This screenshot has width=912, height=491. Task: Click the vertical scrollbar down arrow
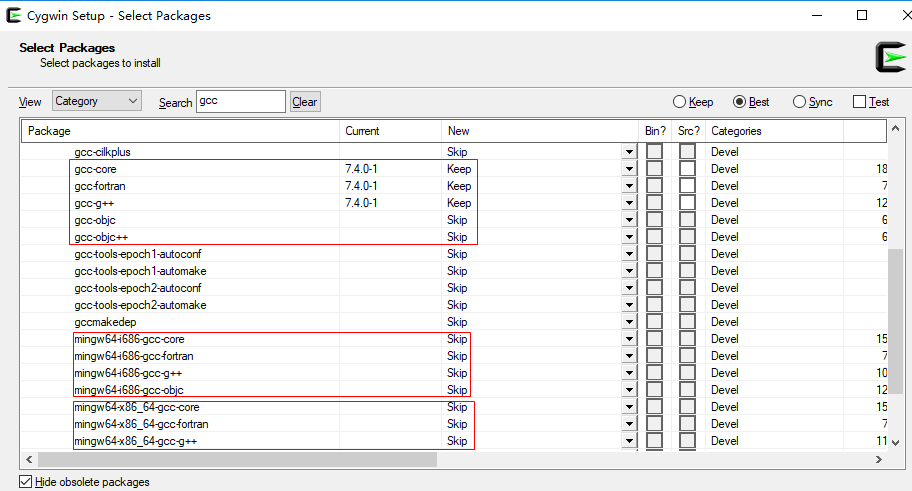pos(896,443)
